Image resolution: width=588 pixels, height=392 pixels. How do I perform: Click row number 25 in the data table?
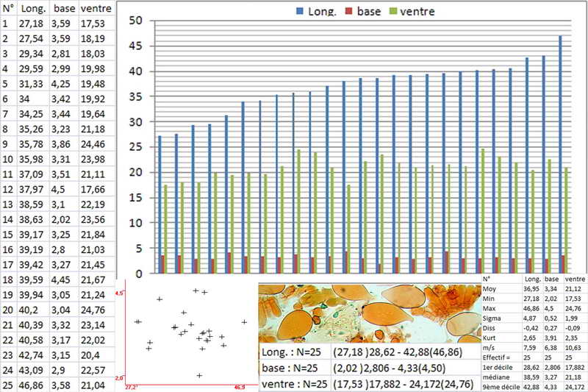click(7, 385)
